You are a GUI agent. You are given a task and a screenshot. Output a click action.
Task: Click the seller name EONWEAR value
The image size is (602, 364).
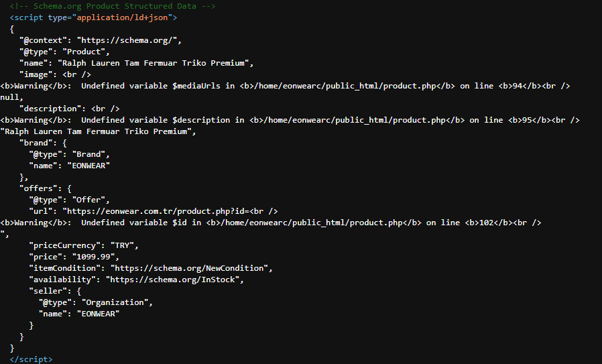99,314
